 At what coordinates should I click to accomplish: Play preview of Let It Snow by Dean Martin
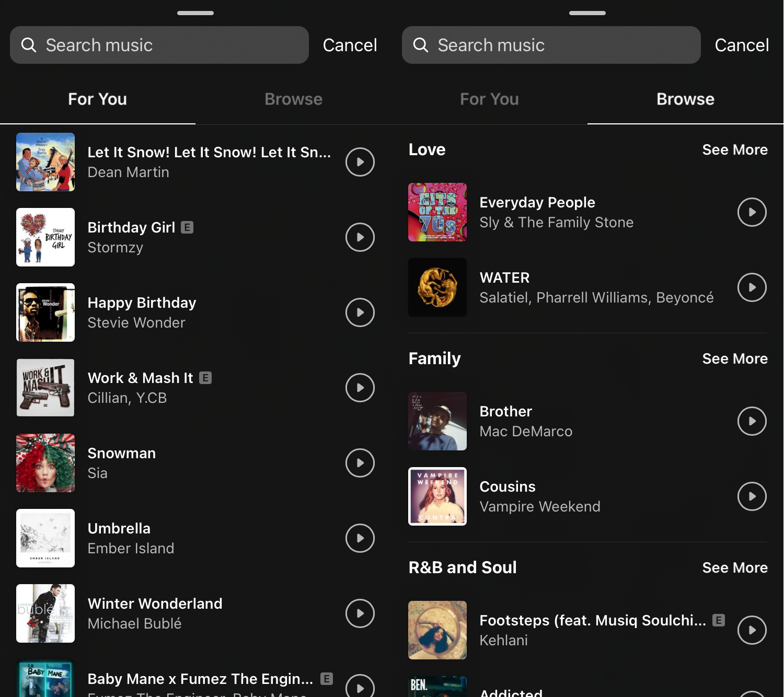[360, 162]
